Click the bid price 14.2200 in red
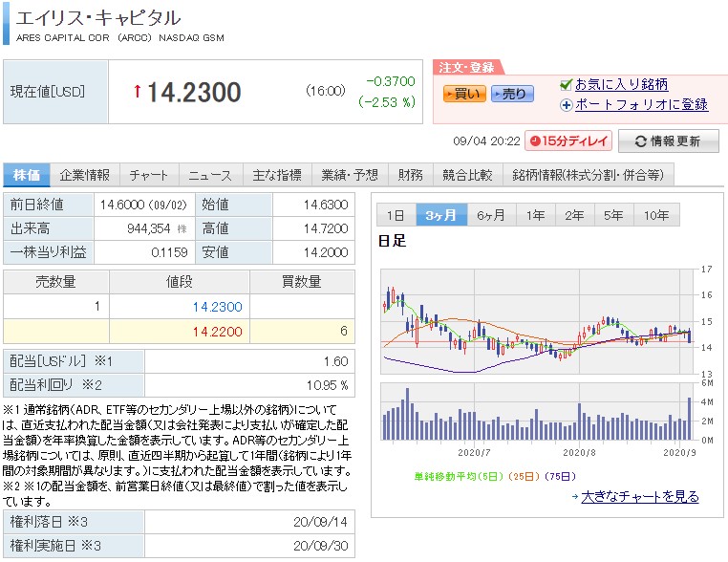Screen dimensions: 728x562 [x=217, y=332]
